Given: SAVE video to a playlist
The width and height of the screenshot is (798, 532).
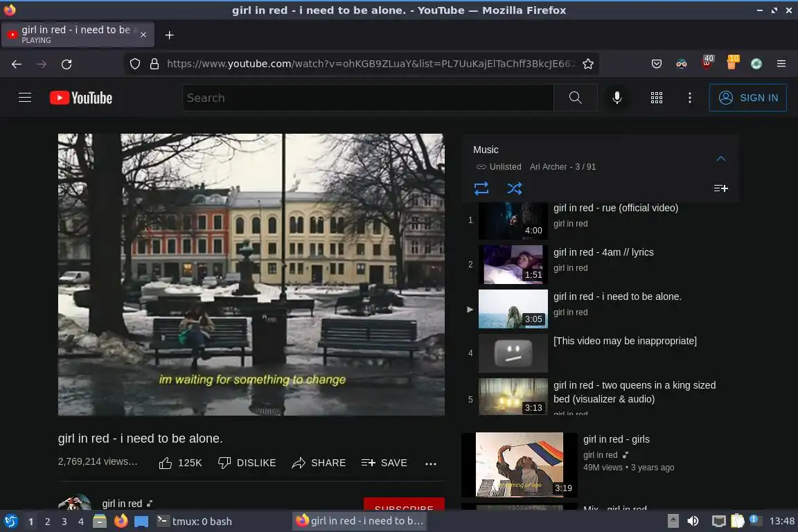Looking at the screenshot, I should [384, 463].
